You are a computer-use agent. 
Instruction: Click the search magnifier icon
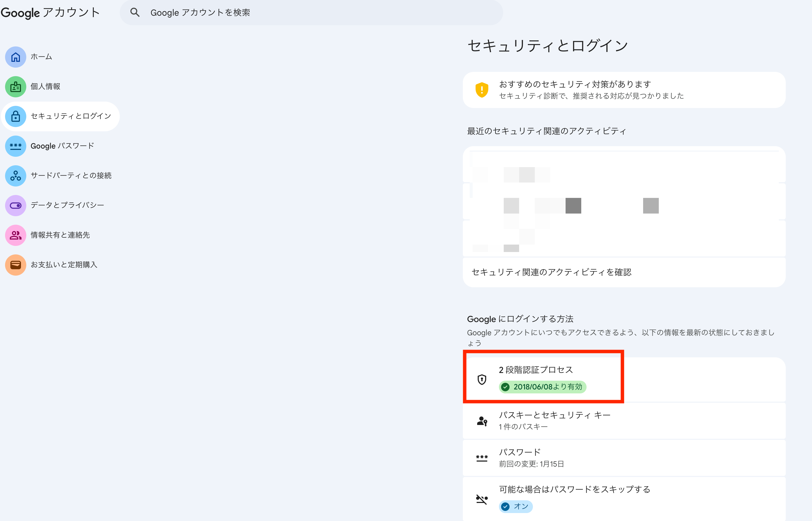(x=135, y=12)
